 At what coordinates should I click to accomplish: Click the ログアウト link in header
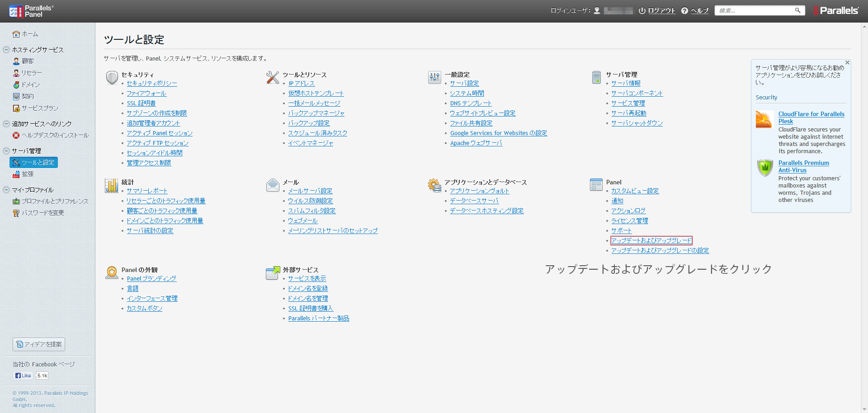tap(661, 11)
